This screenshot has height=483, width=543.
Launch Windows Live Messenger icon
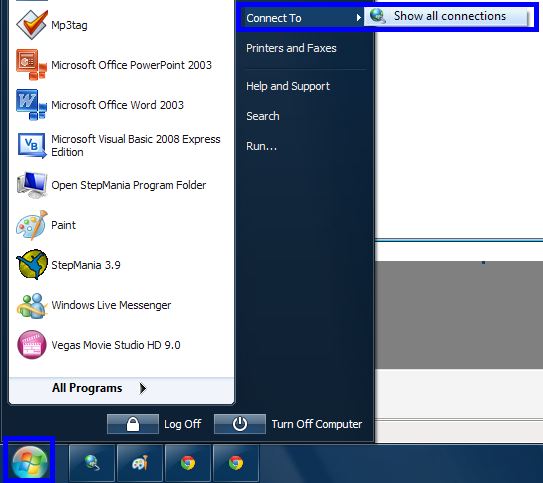click(x=32, y=305)
